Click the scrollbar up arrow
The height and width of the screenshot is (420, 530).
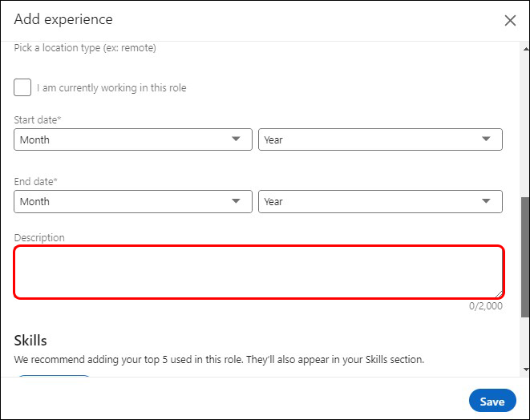tap(526, 49)
